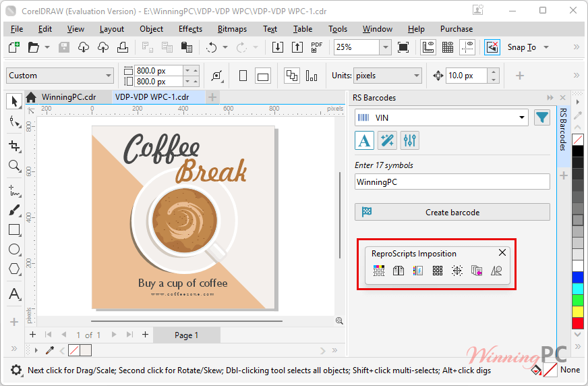Close the RS Barcodes docker
This screenshot has height=386, width=588.
(562, 98)
